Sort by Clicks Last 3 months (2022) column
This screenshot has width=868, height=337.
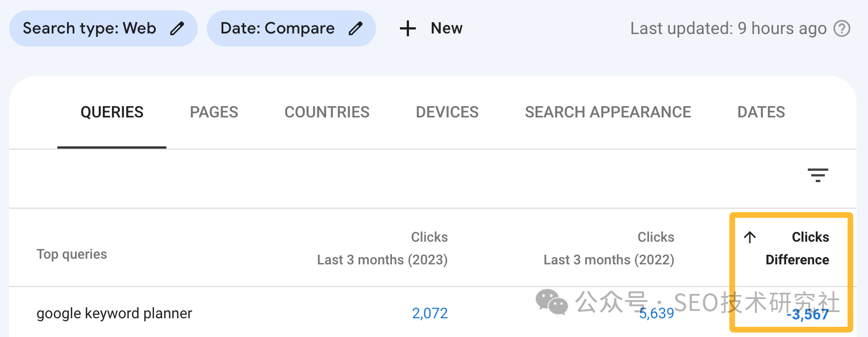tap(609, 248)
